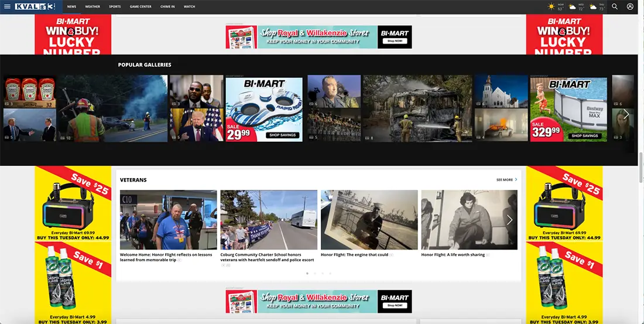Viewport: 644px width, 324px height.
Task: Open the News menu tab
Action: (x=71, y=6)
